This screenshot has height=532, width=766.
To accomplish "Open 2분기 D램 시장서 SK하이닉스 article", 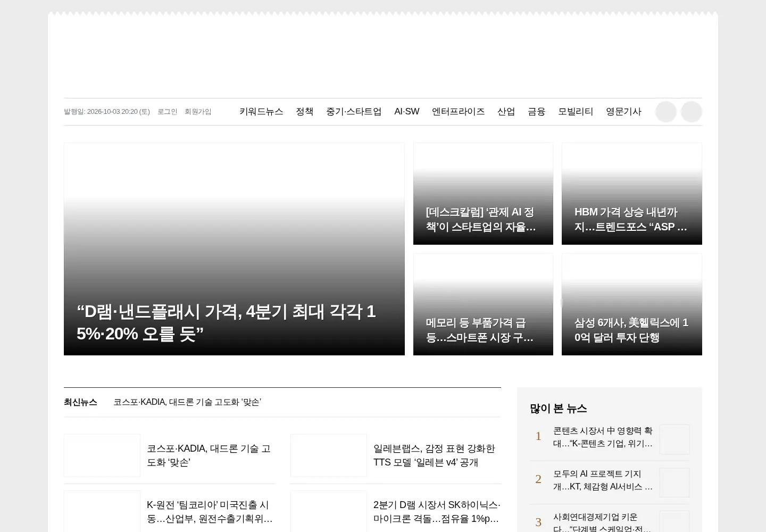I will pos(437,512).
